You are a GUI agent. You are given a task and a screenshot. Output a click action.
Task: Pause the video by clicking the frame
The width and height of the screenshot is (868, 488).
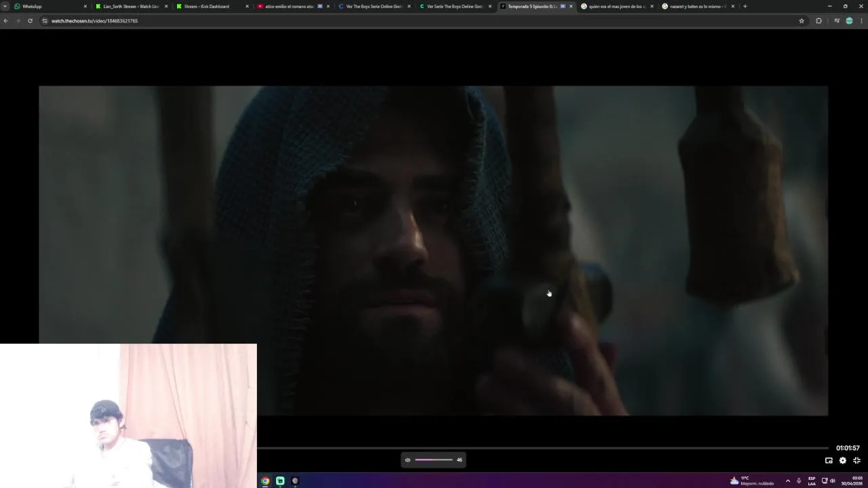(433, 250)
